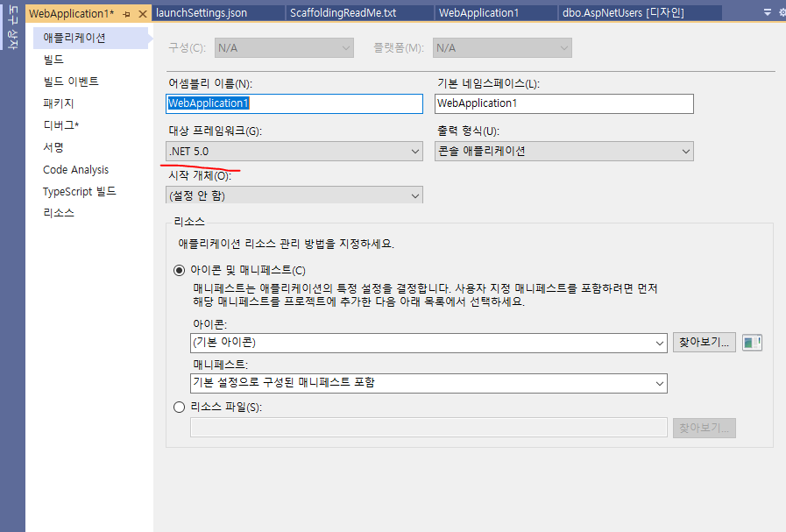Close the WebApplication1* properties tab
This screenshot has height=532, width=786.
click(143, 14)
